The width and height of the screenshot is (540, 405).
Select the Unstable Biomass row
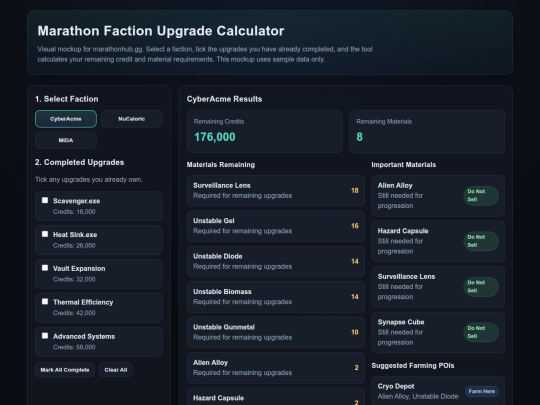pyautogui.click(x=276, y=297)
